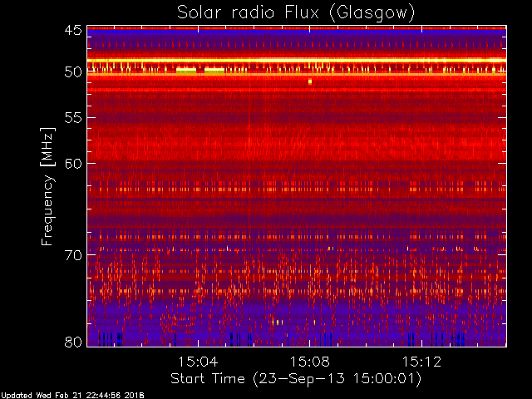Click the 15:04 time label

(198, 362)
